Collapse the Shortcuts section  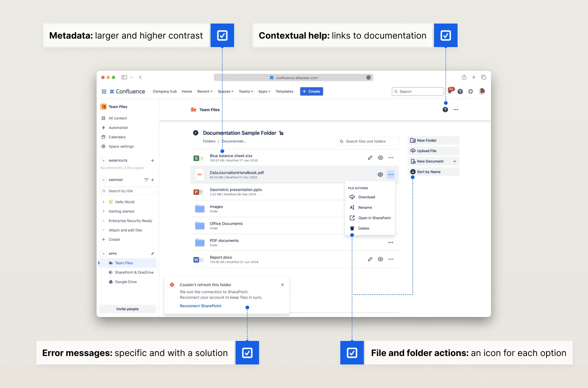pos(104,160)
